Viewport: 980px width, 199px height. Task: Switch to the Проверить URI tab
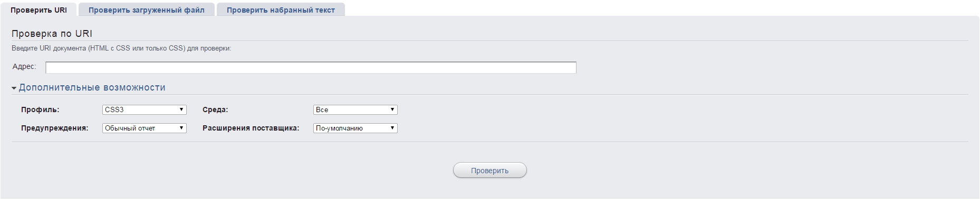click(x=39, y=9)
